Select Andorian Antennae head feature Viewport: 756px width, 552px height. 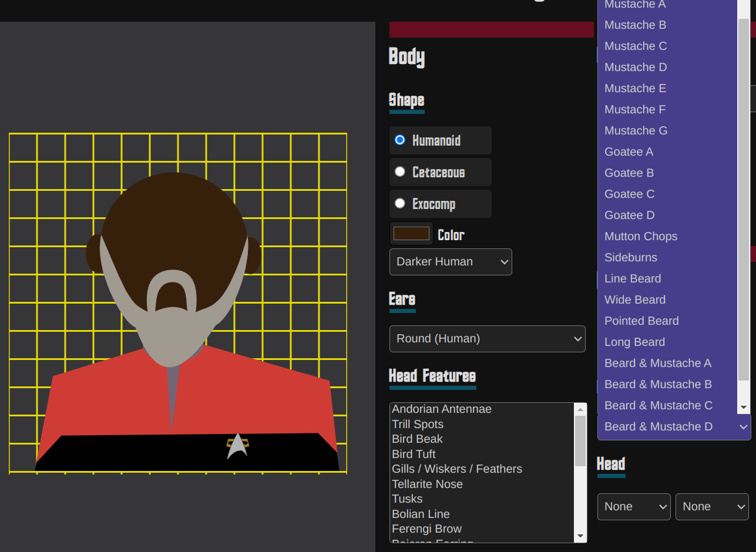482,409
